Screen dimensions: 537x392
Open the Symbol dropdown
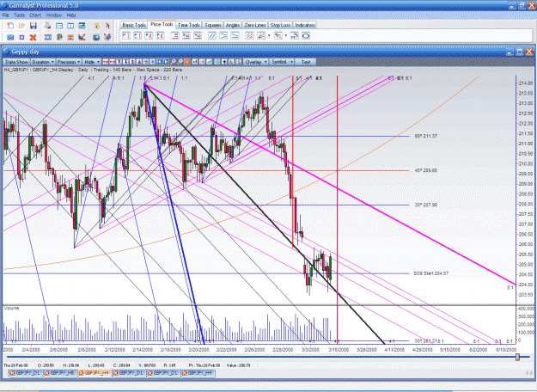pyautogui.click(x=282, y=62)
